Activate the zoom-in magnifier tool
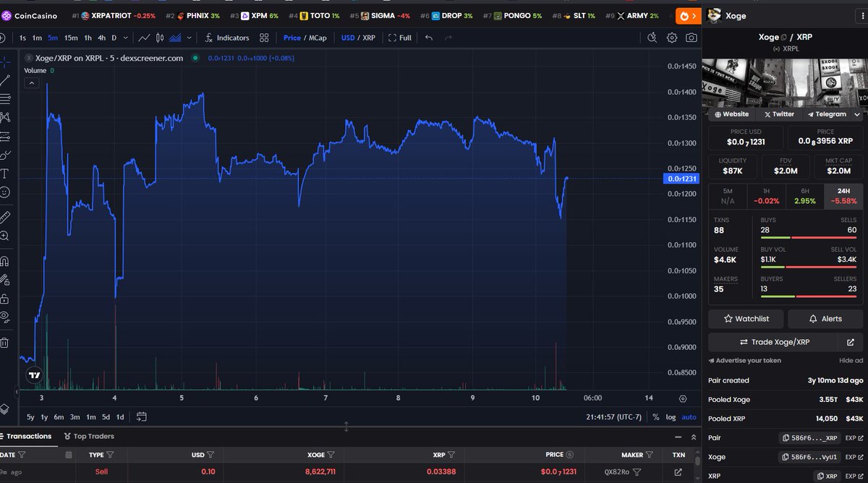The image size is (868, 483). [5, 236]
